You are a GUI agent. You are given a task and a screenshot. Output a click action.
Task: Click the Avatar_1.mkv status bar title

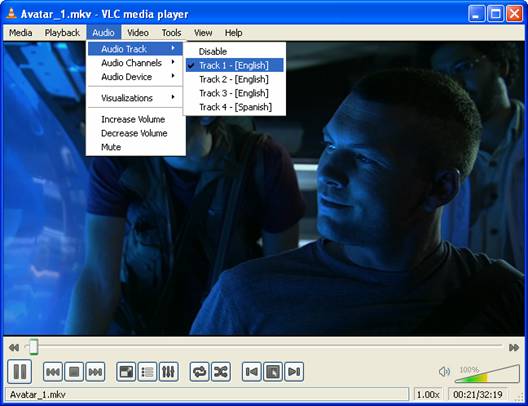pos(38,394)
